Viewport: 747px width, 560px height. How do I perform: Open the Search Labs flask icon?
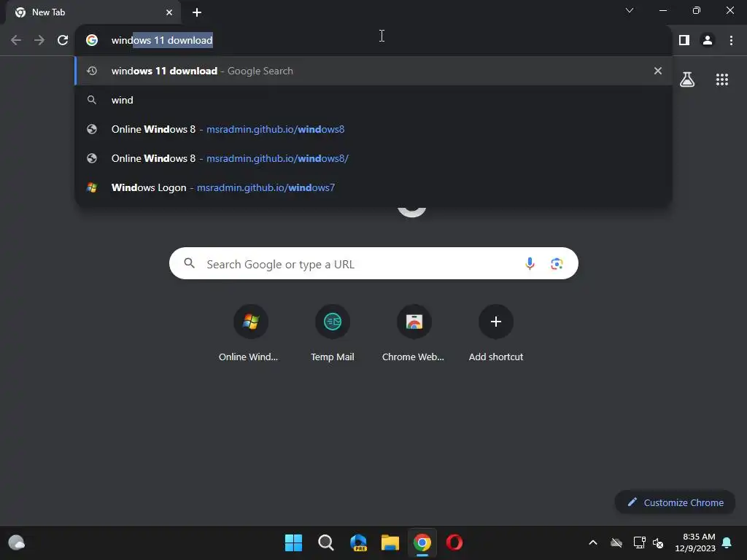click(687, 79)
